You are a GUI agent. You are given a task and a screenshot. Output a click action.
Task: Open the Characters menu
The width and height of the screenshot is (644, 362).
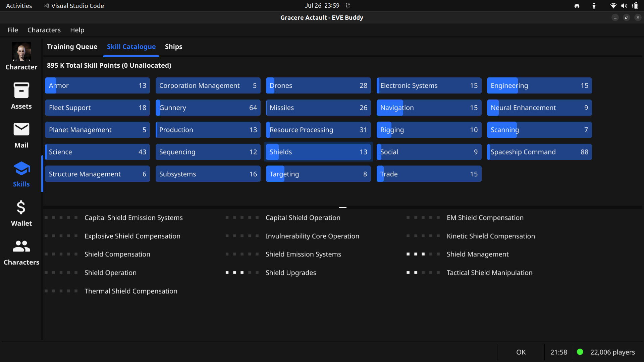point(44,30)
